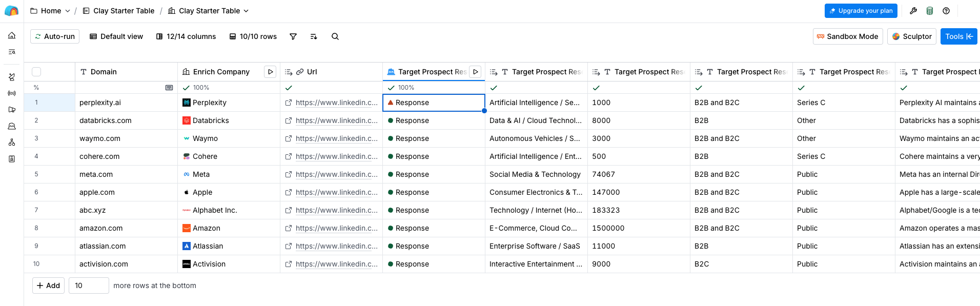Click the Perplexity company logo
The width and height of the screenshot is (980, 306).
coord(187,103)
